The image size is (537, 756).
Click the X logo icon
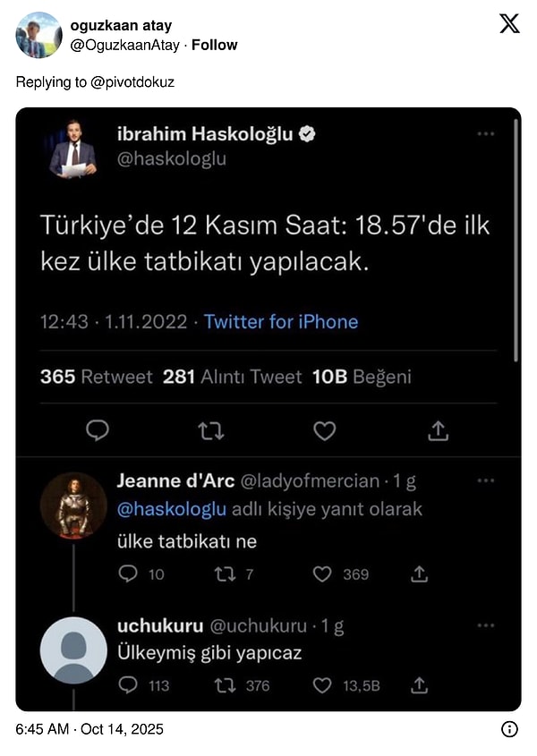coord(509,24)
